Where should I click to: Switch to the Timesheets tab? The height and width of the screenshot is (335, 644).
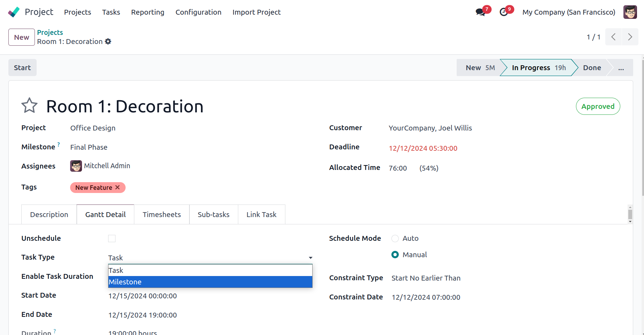(162, 215)
